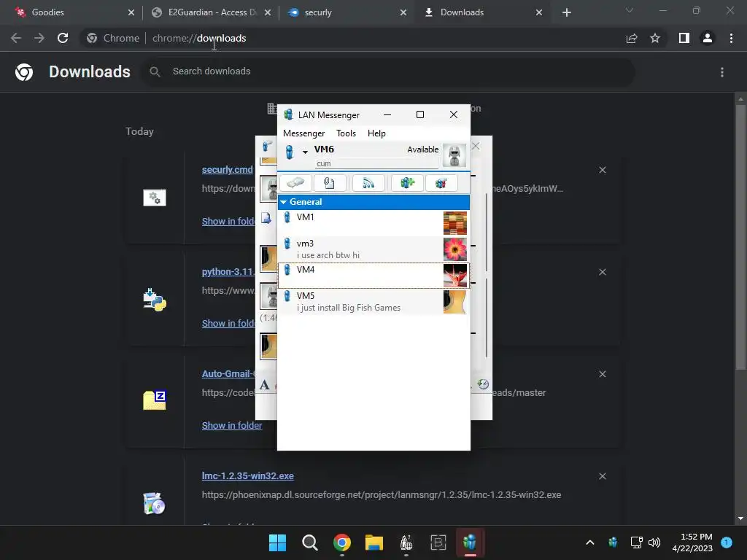Toggle Chrome side panel

pos(684,38)
